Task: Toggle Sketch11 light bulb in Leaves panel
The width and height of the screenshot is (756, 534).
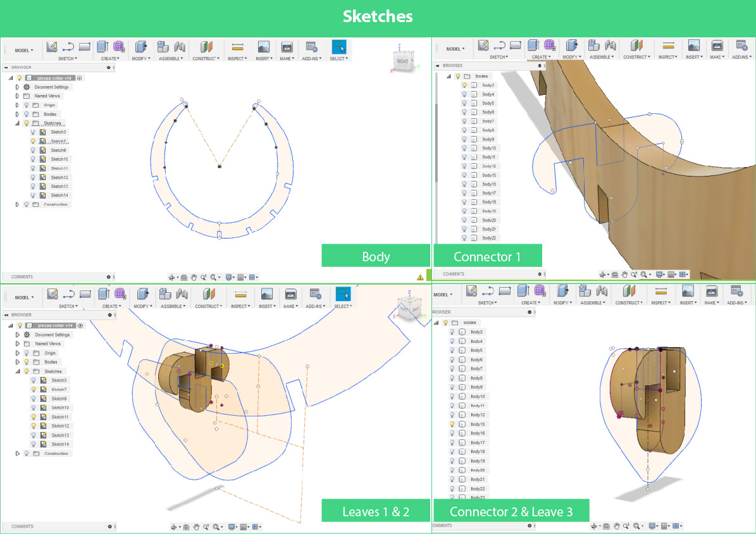Action: coord(34,416)
